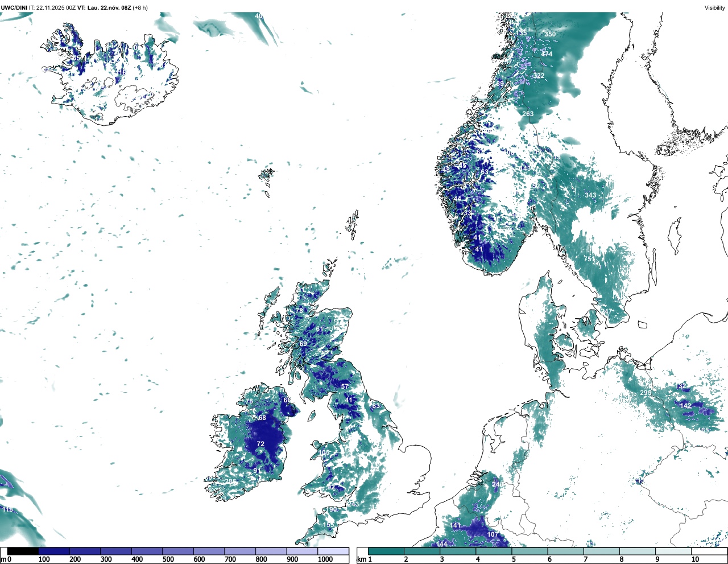This screenshot has height=564, width=728.
Task: Click the 'VT: Lau. 22.nóv. 08Z' valid time
Action: coord(105,7)
